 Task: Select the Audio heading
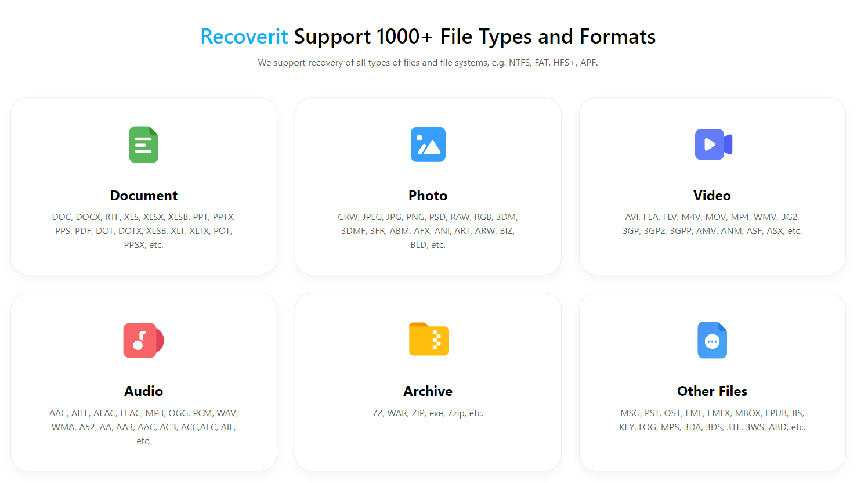[143, 391]
